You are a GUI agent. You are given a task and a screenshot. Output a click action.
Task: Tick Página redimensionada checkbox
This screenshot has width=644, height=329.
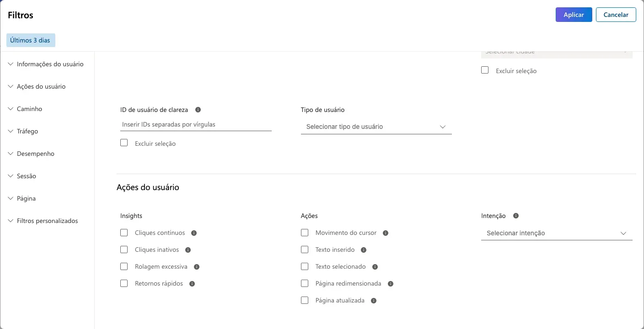(305, 283)
